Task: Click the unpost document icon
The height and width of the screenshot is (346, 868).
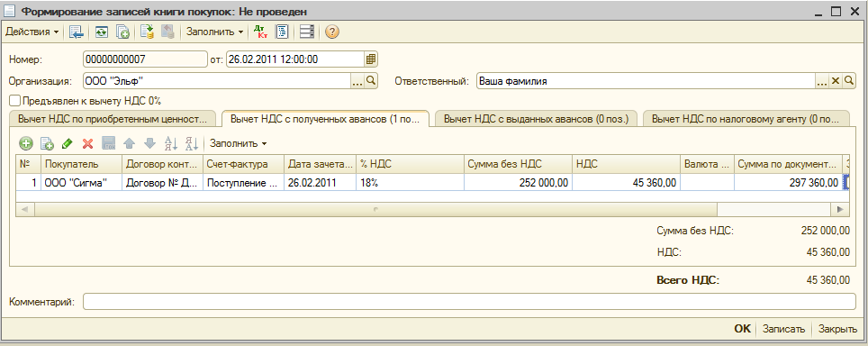Action: point(167,32)
